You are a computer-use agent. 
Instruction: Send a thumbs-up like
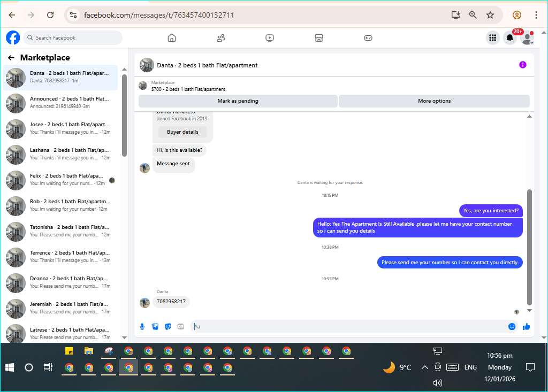[527, 327]
